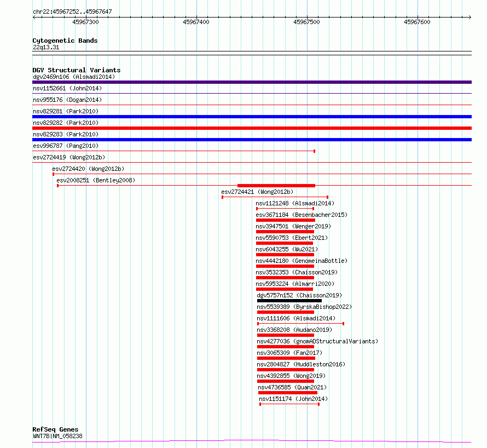Image resolution: width=487 pixels, height=448 pixels.
Task: Open nsv829281 (Park2010) label
Action: [66, 111]
